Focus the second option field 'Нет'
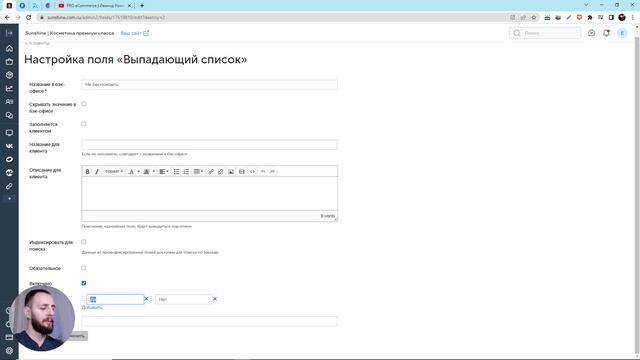Image resolution: width=640 pixels, height=360 pixels. [184, 299]
